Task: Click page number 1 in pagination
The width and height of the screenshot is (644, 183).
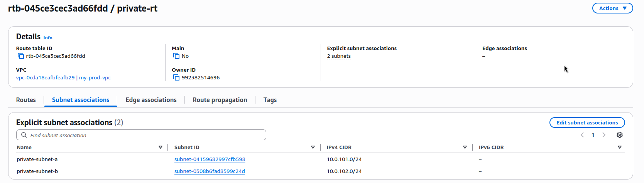Action: (x=593, y=135)
